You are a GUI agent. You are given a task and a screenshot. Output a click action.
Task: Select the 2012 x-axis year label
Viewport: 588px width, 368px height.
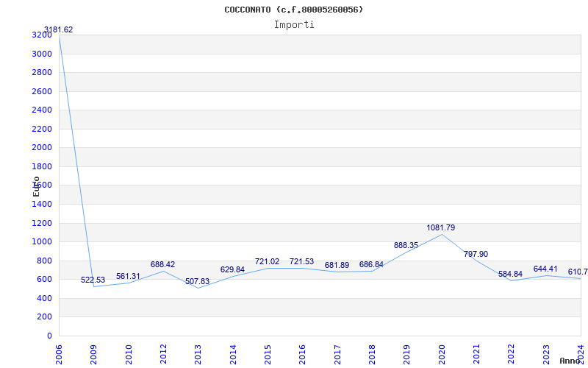click(163, 355)
